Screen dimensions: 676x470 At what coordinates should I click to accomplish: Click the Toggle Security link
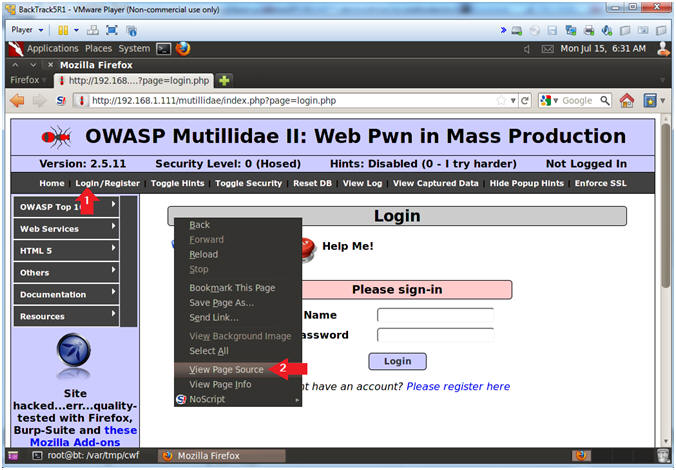248,183
